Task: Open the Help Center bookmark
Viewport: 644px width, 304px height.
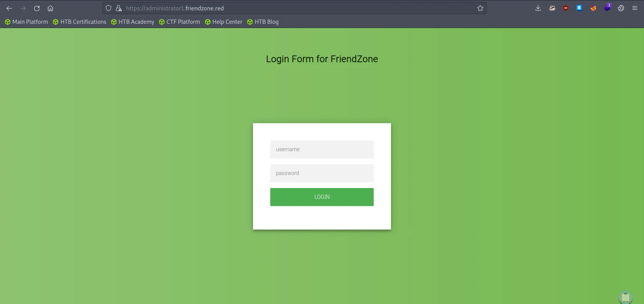Action: pos(223,22)
